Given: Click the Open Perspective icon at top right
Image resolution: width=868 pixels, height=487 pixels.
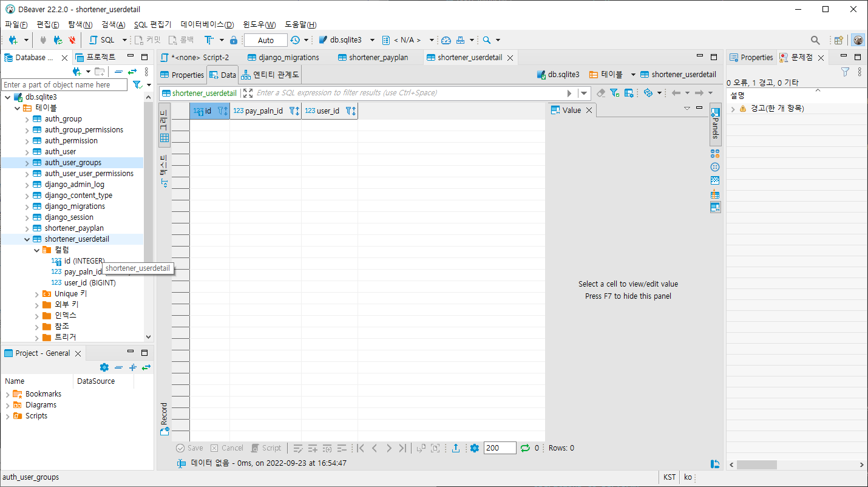Looking at the screenshot, I should click(x=838, y=40).
